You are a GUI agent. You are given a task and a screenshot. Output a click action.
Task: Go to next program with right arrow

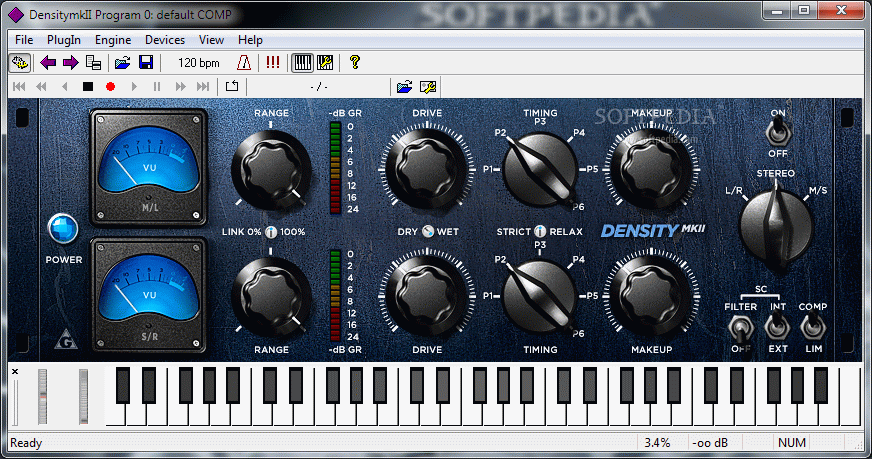[x=71, y=62]
